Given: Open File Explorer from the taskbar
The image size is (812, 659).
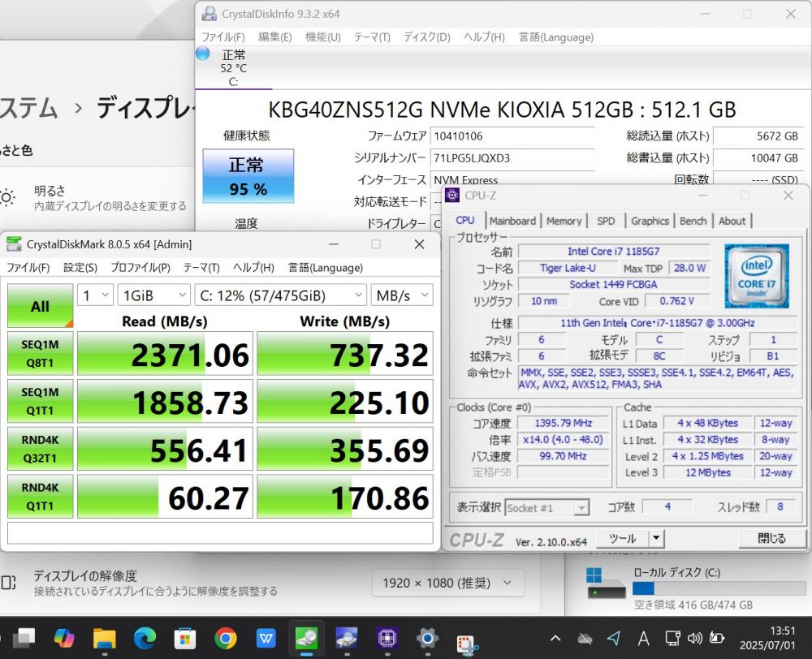Looking at the screenshot, I should click(x=104, y=638).
